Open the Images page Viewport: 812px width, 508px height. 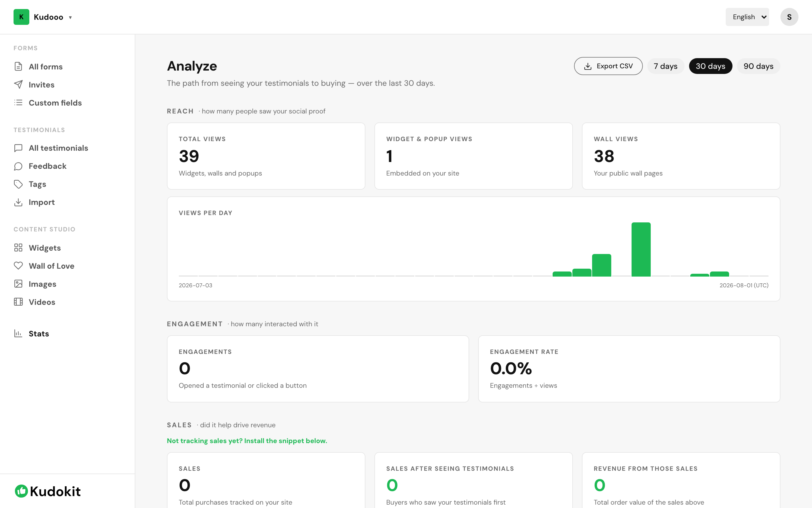pyautogui.click(x=43, y=284)
